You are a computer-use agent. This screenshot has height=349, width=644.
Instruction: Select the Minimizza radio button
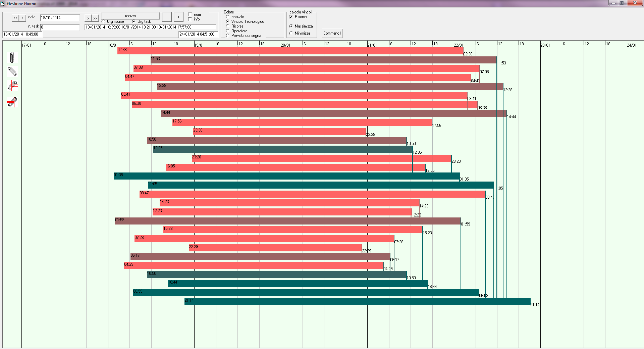coord(291,33)
